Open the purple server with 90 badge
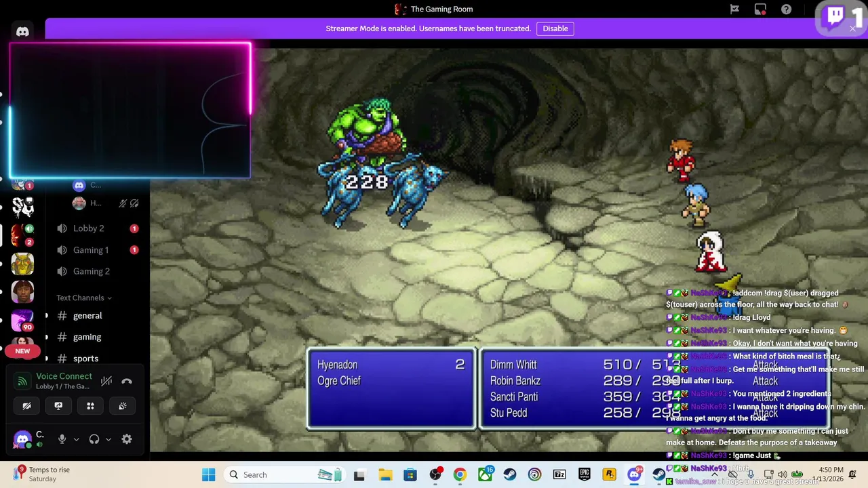The height and width of the screenshot is (488, 868). (22, 321)
